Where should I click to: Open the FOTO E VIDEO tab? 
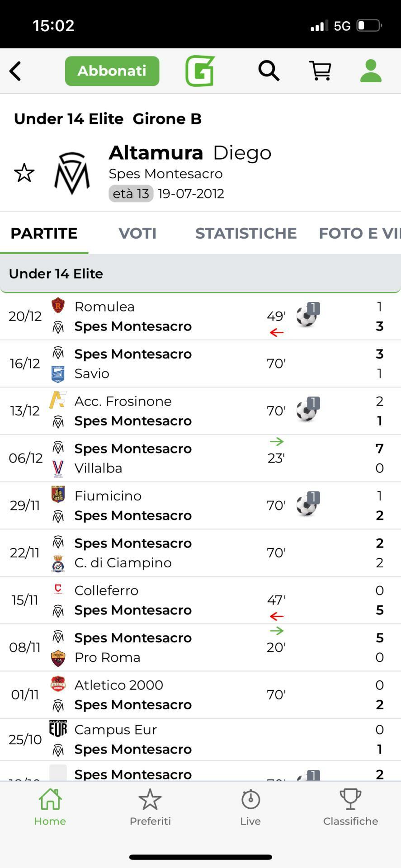[359, 233]
